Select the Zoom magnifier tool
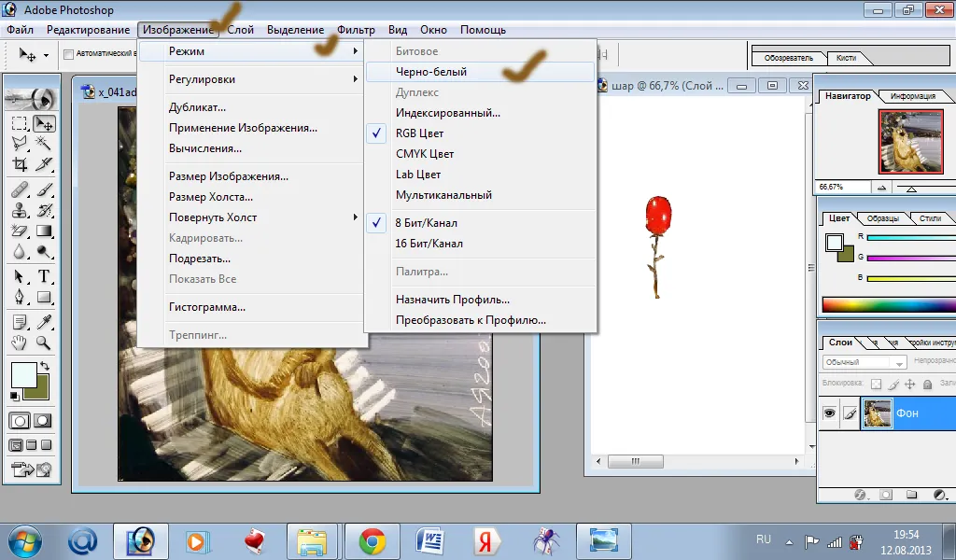956x560 pixels. coord(44,343)
